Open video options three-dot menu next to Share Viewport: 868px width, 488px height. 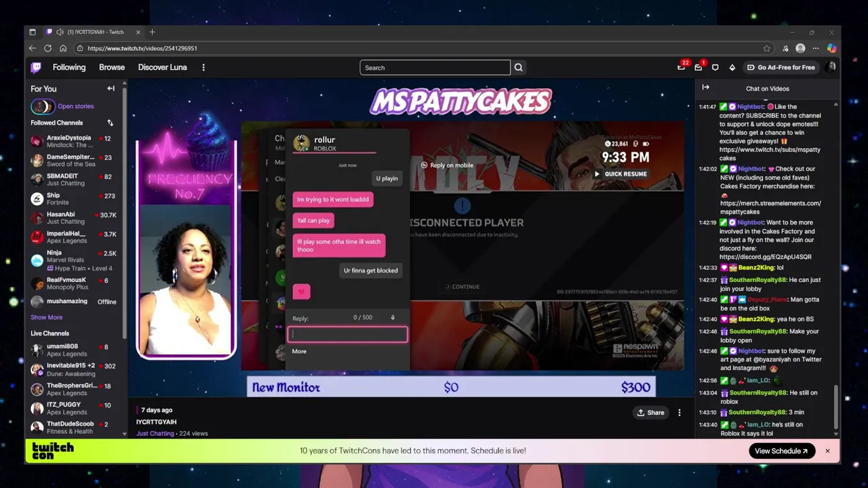tap(679, 412)
